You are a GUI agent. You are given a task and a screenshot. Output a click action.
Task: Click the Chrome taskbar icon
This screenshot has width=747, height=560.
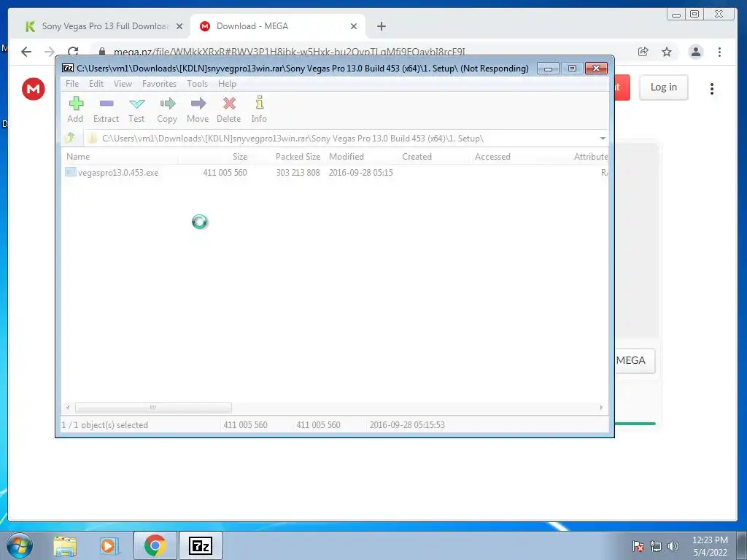155,545
